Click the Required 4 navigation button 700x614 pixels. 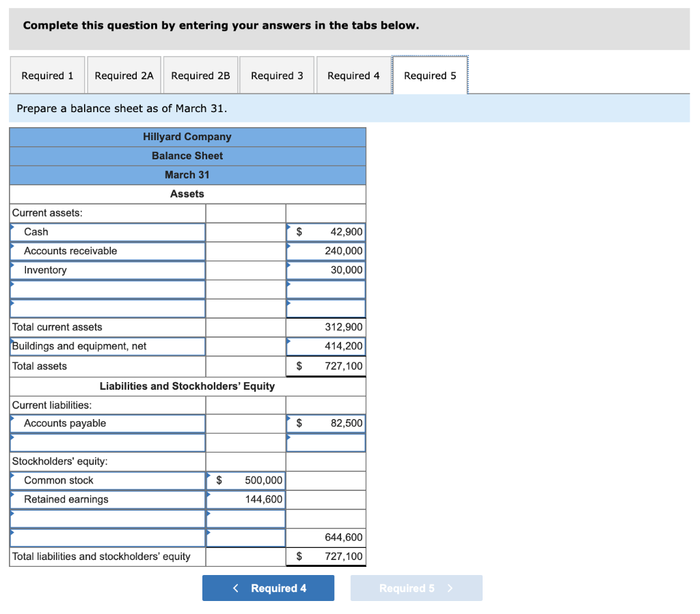click(268, 587)
